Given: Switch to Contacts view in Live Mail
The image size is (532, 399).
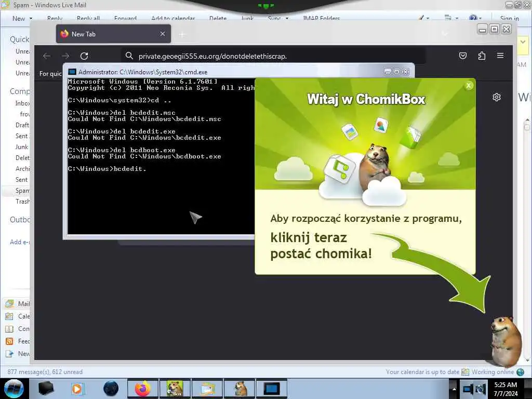Looking at the screenshot, I should pyautogui.click(x=18, y=329).
